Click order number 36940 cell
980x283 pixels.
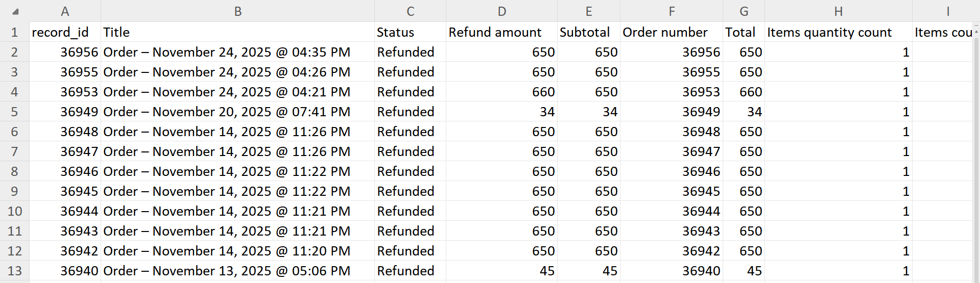click(671, 271)
